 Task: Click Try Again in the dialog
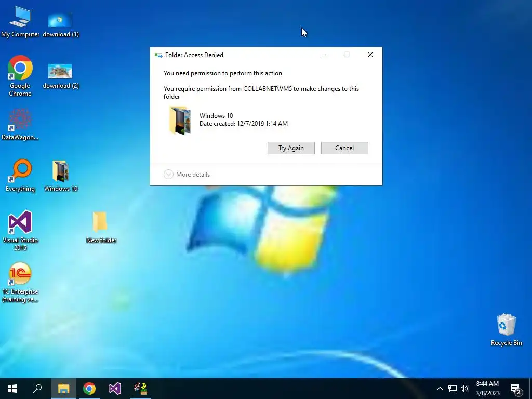click(x=291, y=148)
